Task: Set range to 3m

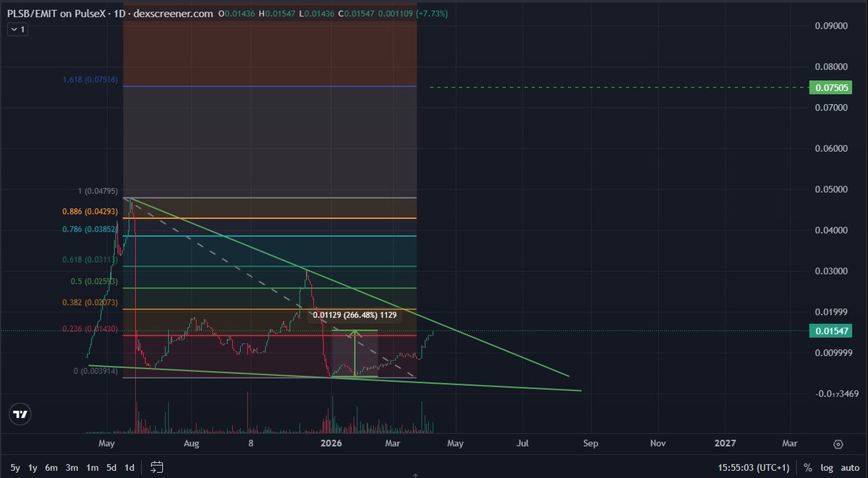Action: (72, 468)
